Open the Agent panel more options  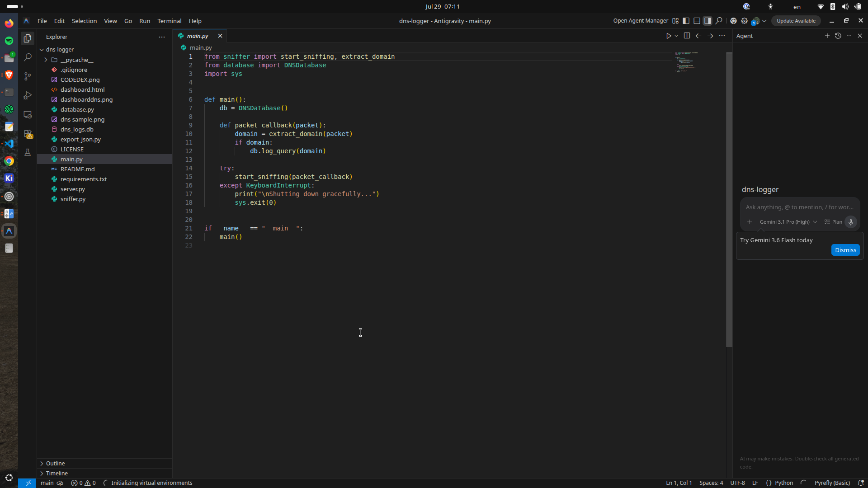(x=849, y=36)
